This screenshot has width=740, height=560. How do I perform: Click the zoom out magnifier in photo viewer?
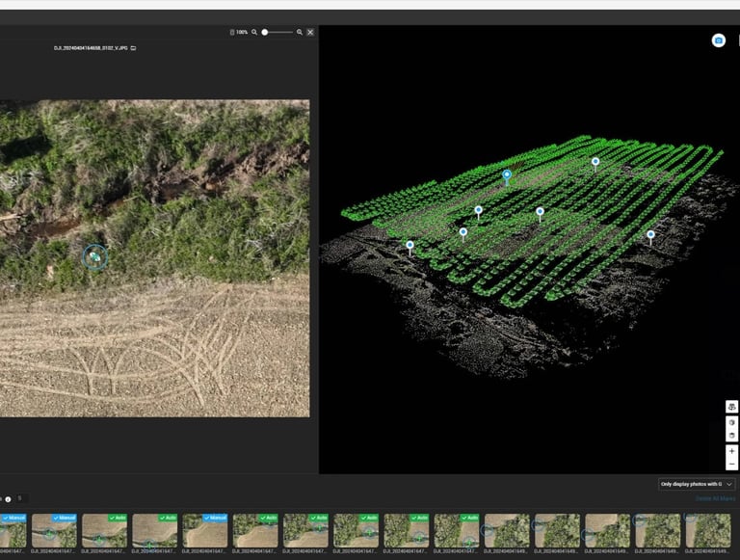[254, 32]
